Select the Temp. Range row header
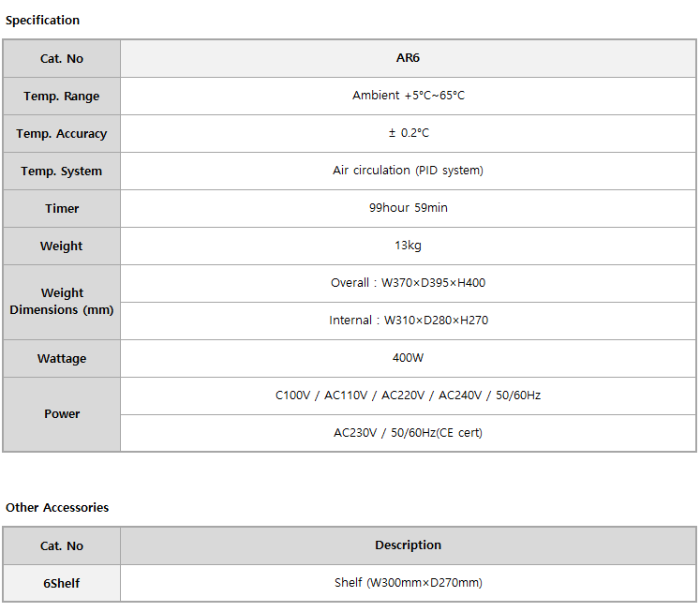Image resolution: width=700 pixels, height=612 pixels. pos(62,96)
